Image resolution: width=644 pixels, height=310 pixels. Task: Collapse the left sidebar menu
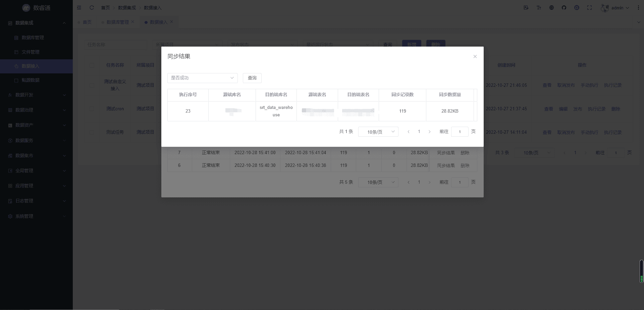[x=79, y=8]
